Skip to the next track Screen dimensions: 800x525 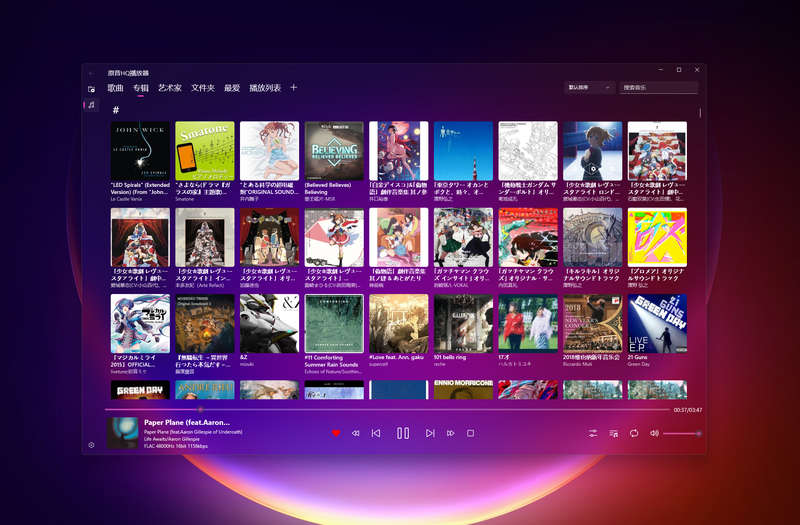click(x=430, y=433)
